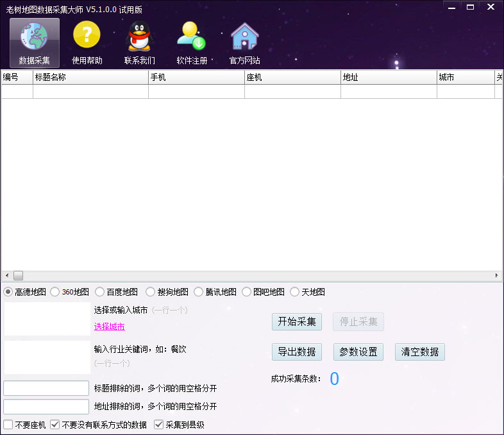The height and width of the screenshot is (435, 504).
Task: Select the 百度地图 radio button
Action: pos(99,292)
